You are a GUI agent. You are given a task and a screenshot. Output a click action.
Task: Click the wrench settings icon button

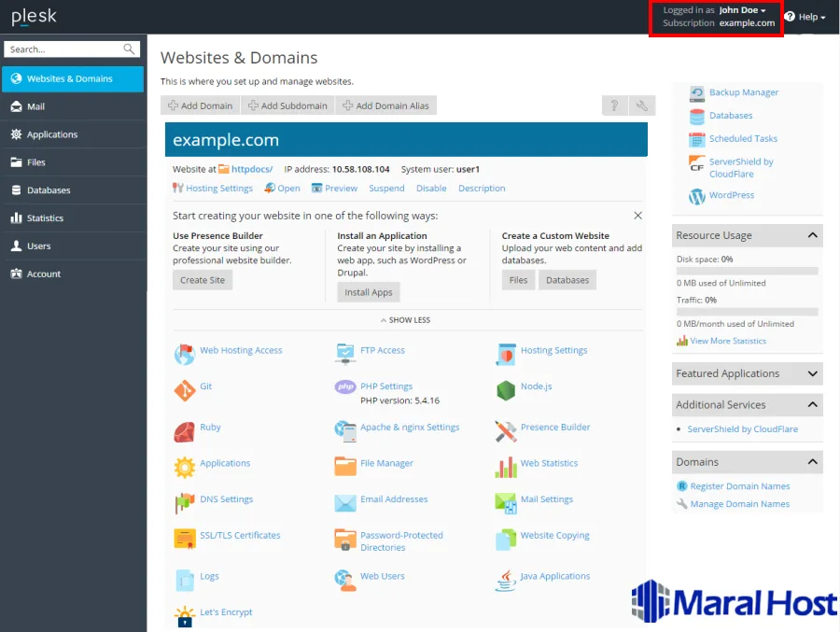click(642, 105)
